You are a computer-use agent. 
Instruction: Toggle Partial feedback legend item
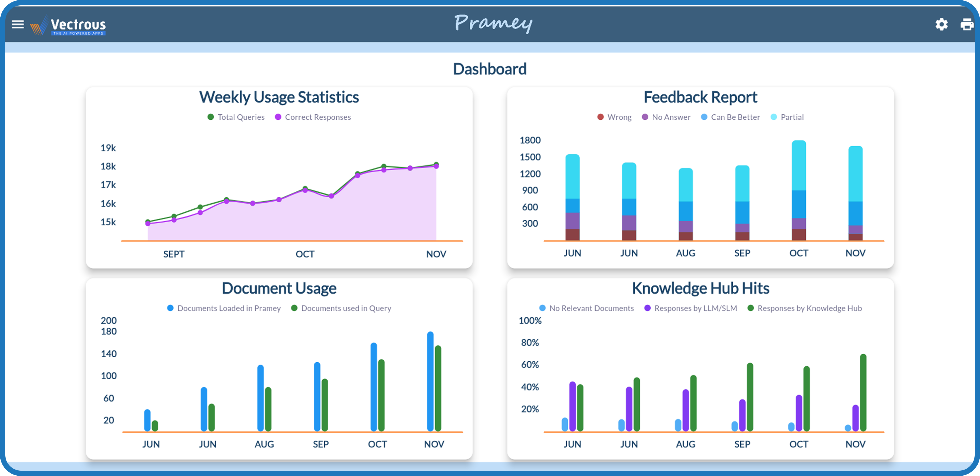point(787,117)
